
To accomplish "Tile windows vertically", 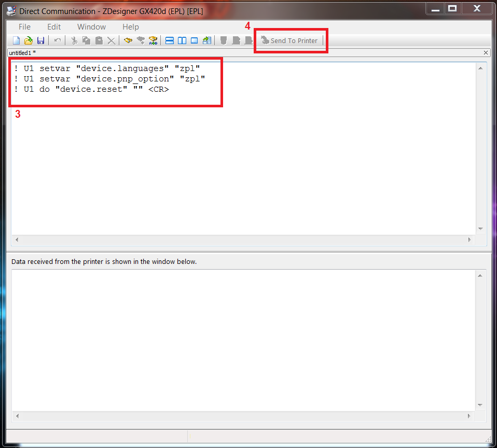I will 182,40.
